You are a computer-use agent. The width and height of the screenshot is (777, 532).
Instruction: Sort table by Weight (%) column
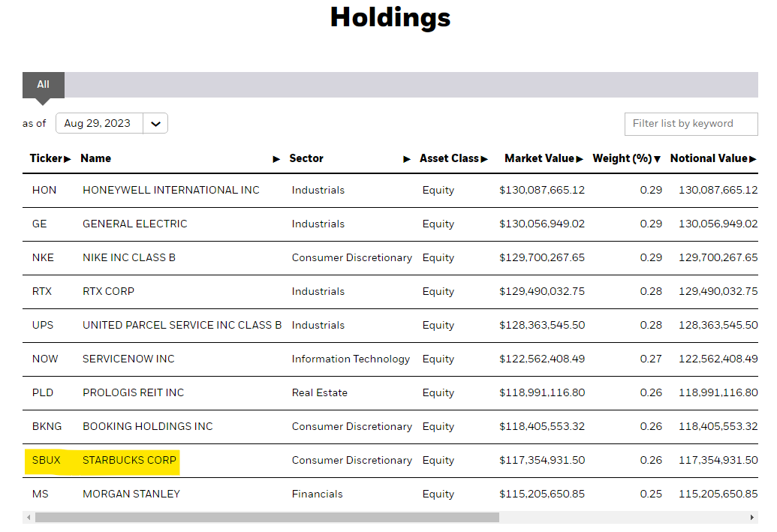tap(626, 158)
